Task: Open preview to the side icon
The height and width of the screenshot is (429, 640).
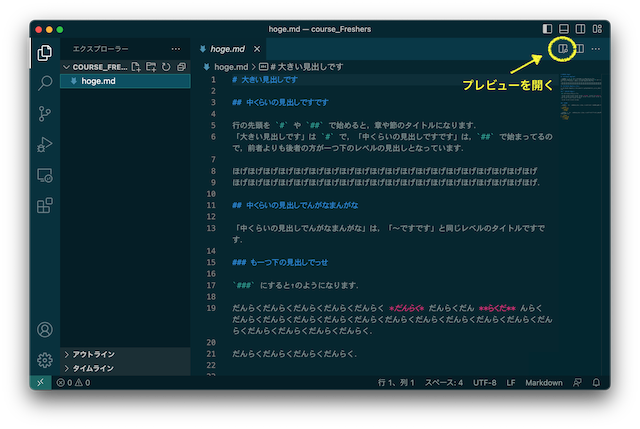Action: pos(563,49)
